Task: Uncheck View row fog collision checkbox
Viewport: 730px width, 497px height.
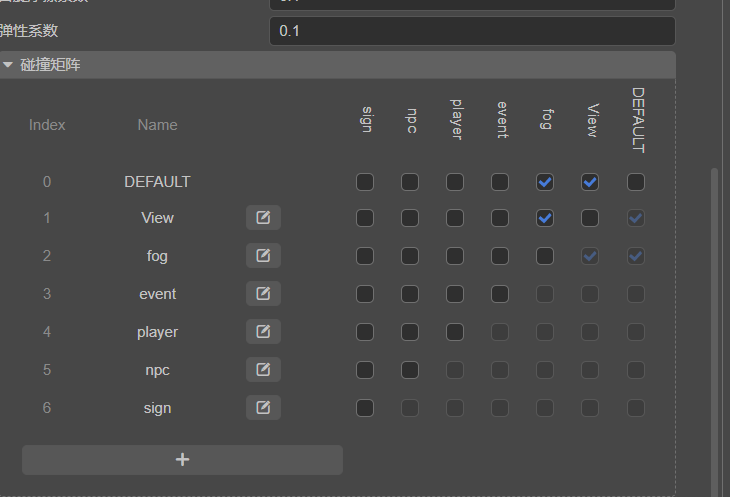Action: click(545, 218)
